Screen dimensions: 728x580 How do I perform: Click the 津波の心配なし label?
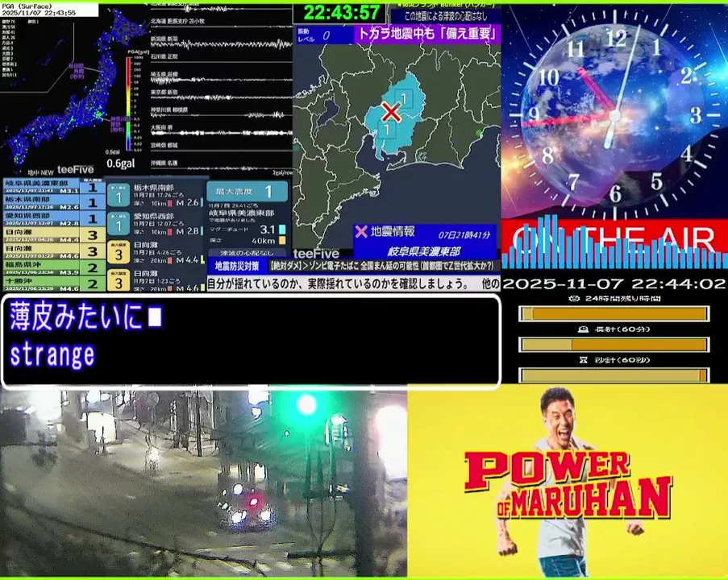pos(247,253)
